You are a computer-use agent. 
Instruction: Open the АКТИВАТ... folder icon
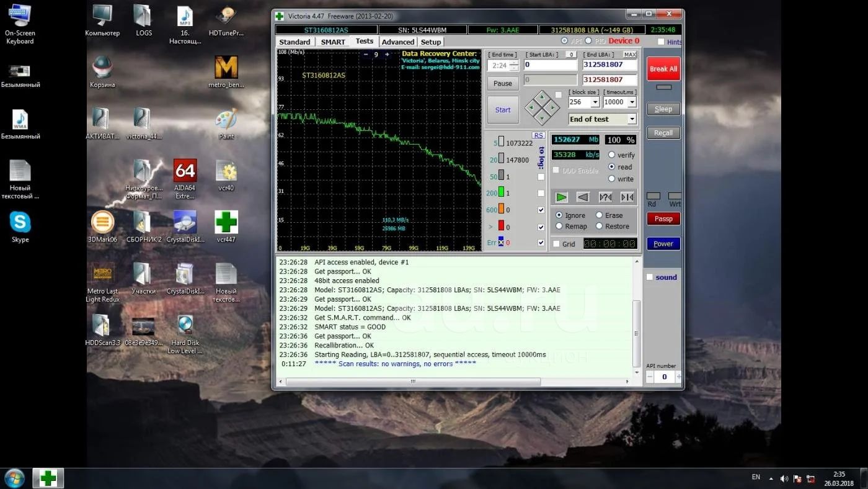click(102, 124)
